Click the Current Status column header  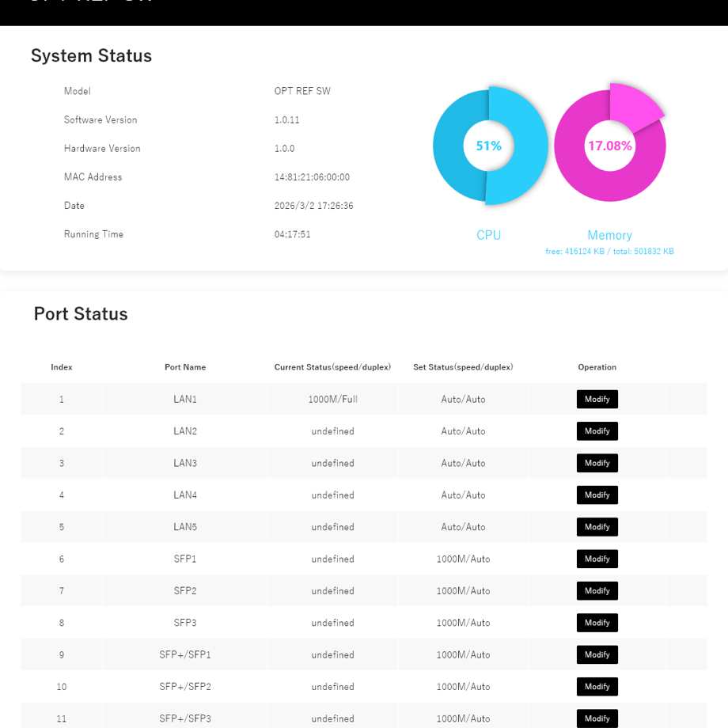[x=332, y=367]
